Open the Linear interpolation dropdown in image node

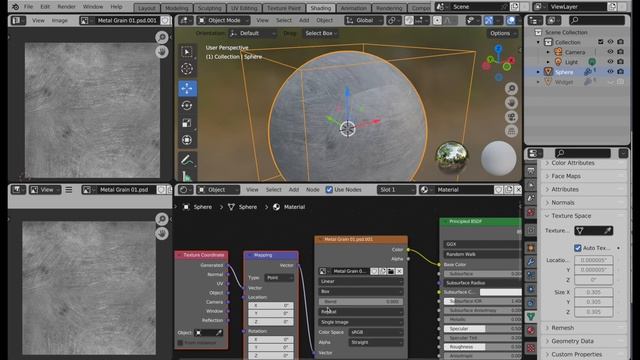coord(361,281)
